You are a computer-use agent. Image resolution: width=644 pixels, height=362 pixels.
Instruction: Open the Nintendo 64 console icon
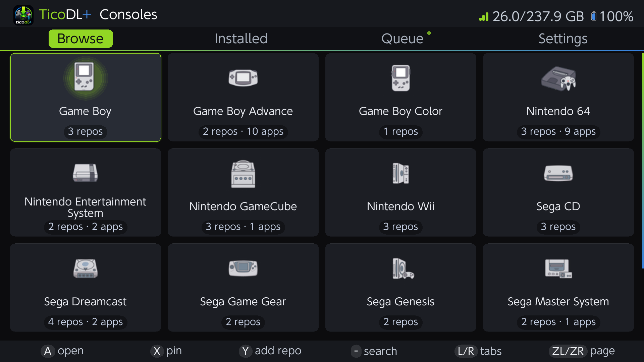tap(558, 79)
